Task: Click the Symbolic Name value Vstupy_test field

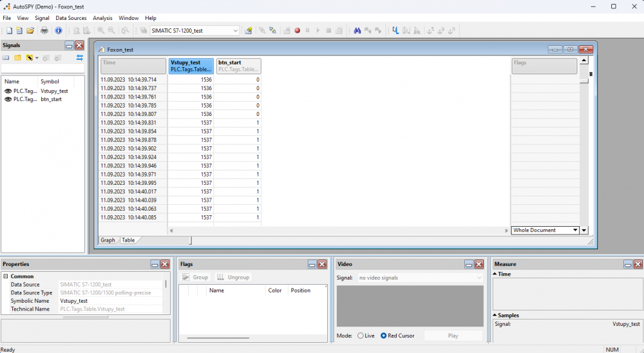Action: (111, 301)
